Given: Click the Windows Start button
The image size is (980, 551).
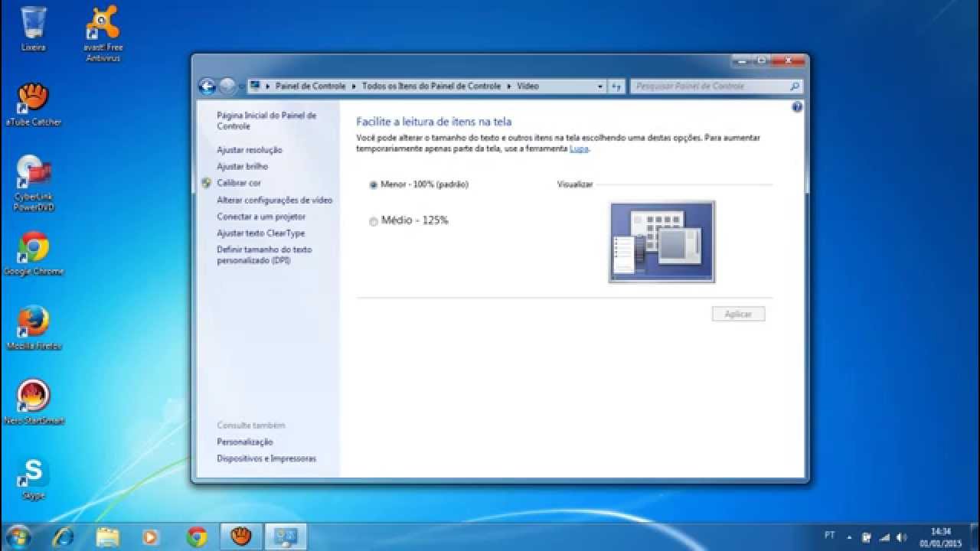Looking at the screenshot, I should (x=18, y=536).
